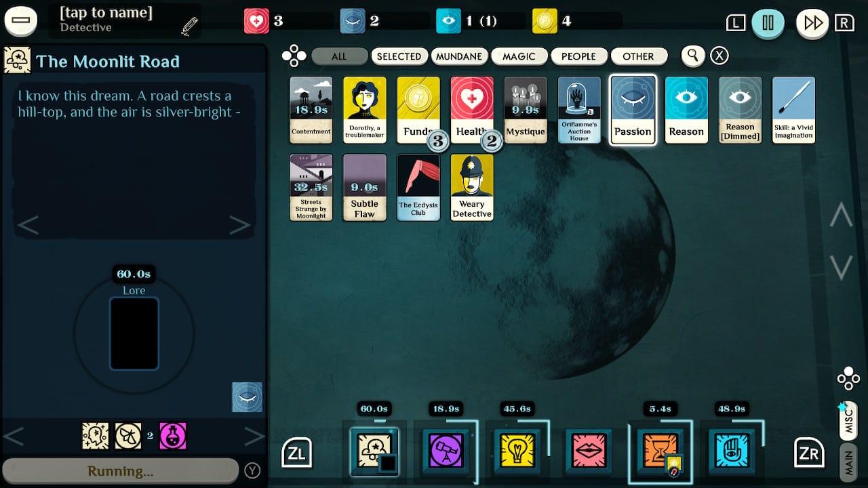The width and height of the screenshot is (868, 488).
Task: Open the magnifying glass card search
Action: coord(692,56)
